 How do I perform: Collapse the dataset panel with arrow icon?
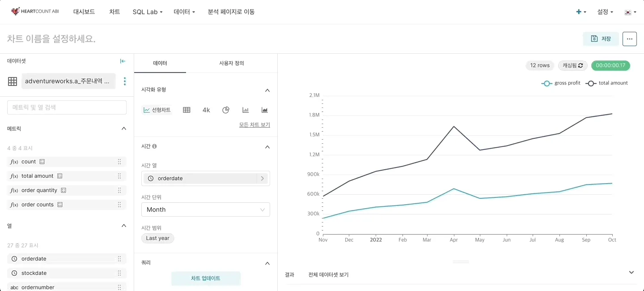click(123, 61)
